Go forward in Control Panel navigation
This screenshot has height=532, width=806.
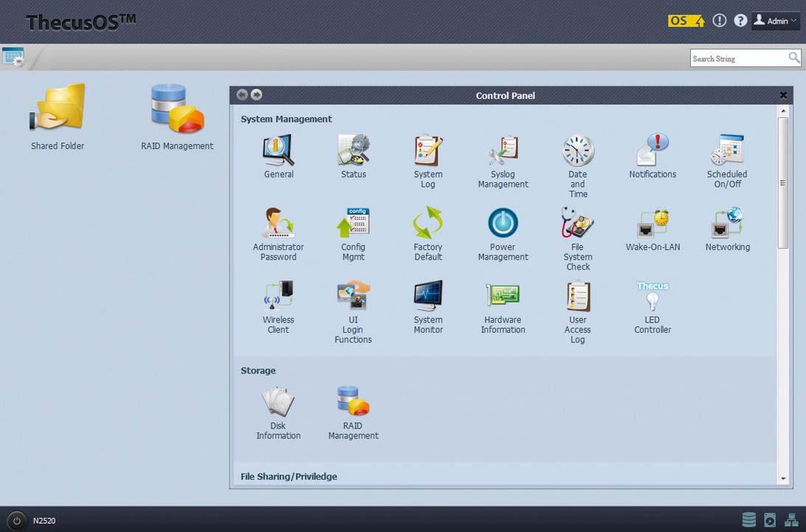pyautogui.click(x=256, y=94)
